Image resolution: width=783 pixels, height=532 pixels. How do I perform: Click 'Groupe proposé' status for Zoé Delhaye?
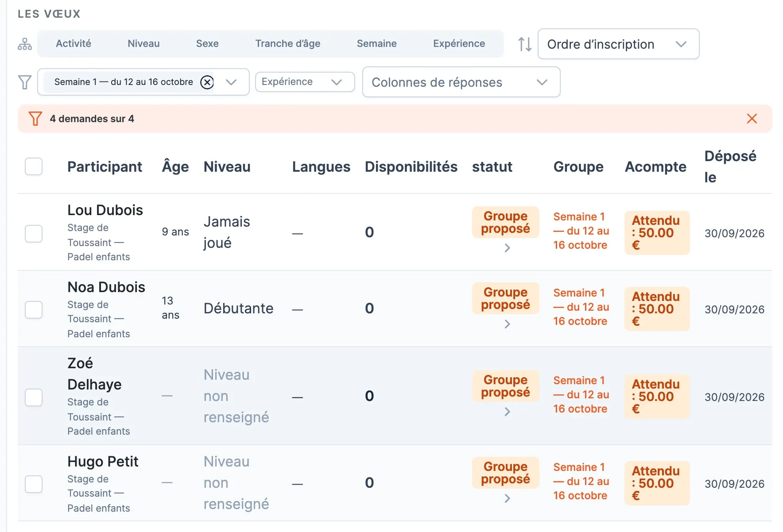point(505,386)
